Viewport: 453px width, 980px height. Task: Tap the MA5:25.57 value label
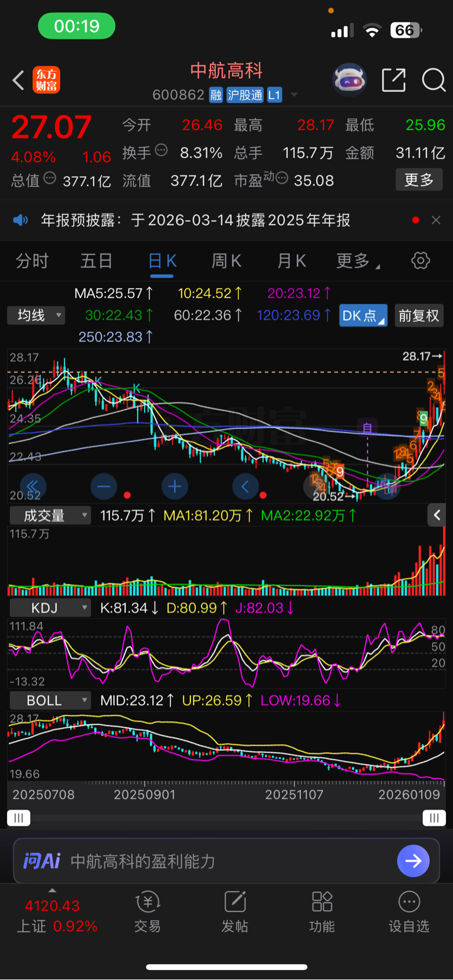[x=114, y=293]
